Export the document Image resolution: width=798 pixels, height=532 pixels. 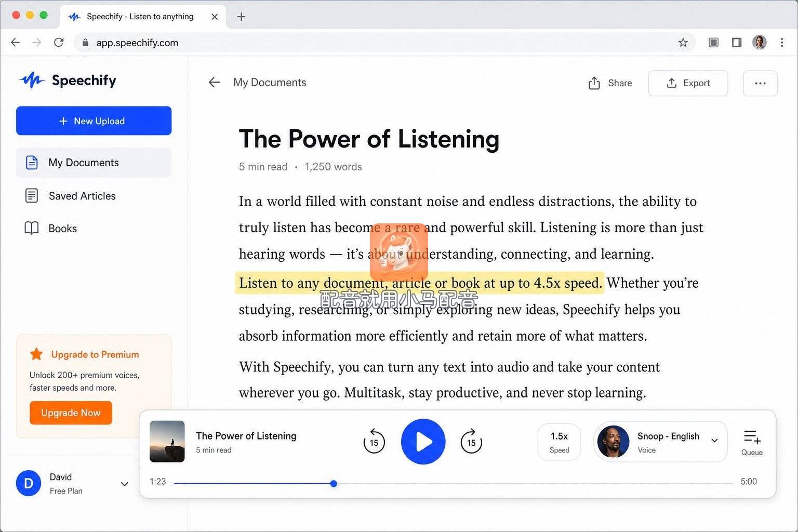(x=688, y=83)
